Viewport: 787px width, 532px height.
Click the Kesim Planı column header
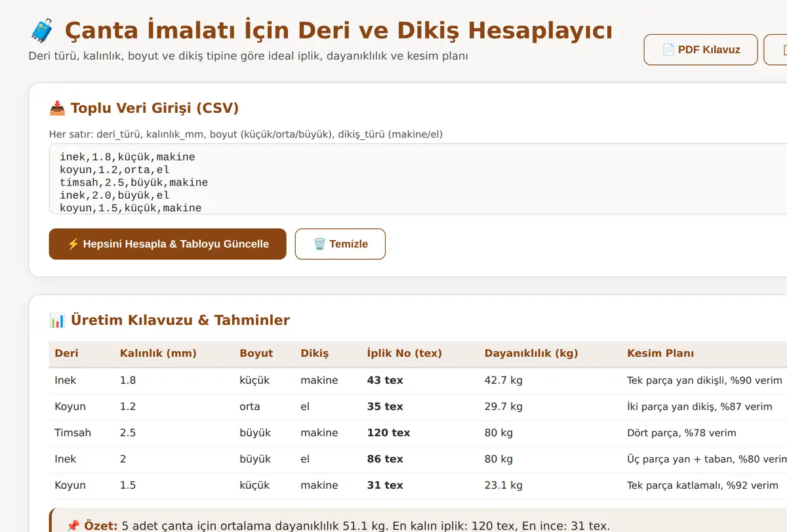point(660,353)
